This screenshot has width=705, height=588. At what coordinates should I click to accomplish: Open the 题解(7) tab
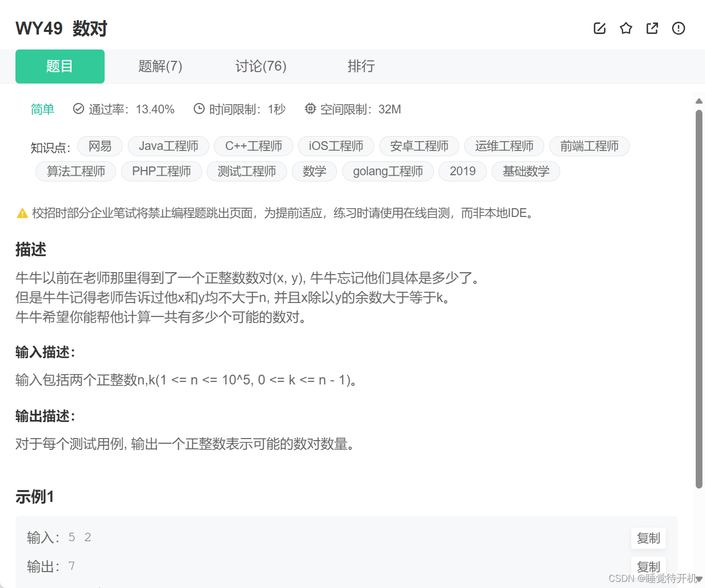click(160, 66)
